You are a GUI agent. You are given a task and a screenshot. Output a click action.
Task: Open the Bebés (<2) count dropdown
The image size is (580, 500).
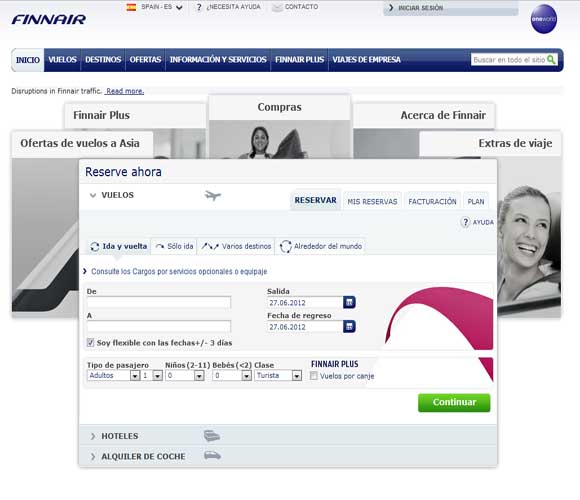coord(232,375)
